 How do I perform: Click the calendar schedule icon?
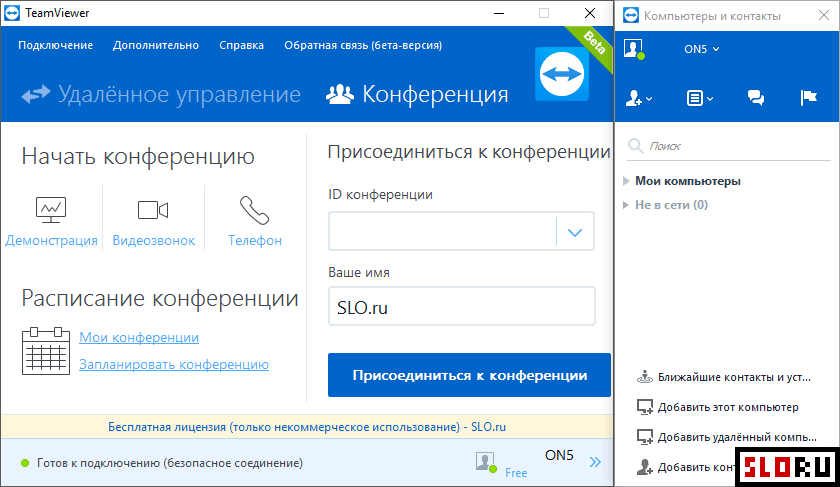(x=46, y=351)
